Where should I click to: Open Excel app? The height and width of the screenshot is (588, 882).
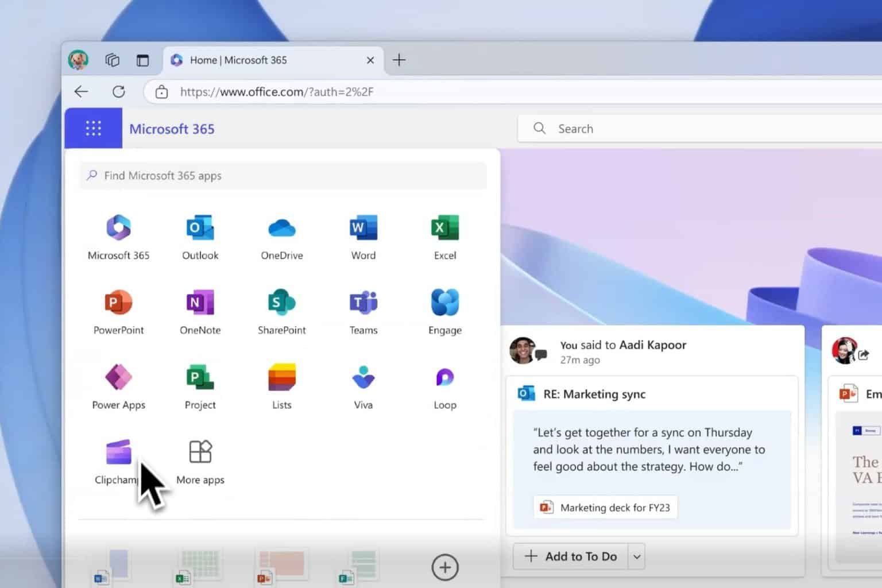click(x=445, y=228)
